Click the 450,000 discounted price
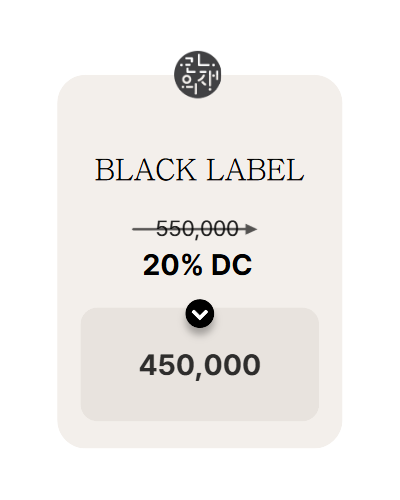The image size is (400, 500). click(200, 366)
